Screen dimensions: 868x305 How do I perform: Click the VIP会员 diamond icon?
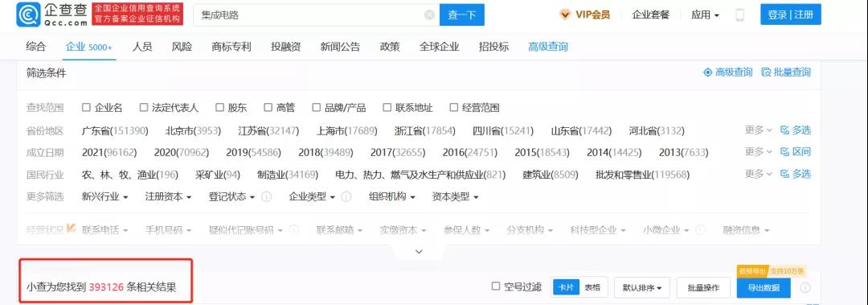tap(565, 15)
